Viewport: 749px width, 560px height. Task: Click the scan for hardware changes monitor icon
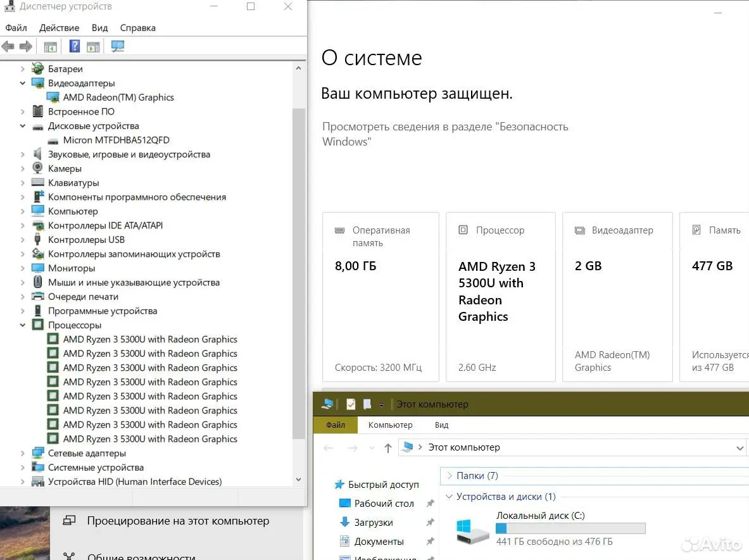[x=118, y=46]
